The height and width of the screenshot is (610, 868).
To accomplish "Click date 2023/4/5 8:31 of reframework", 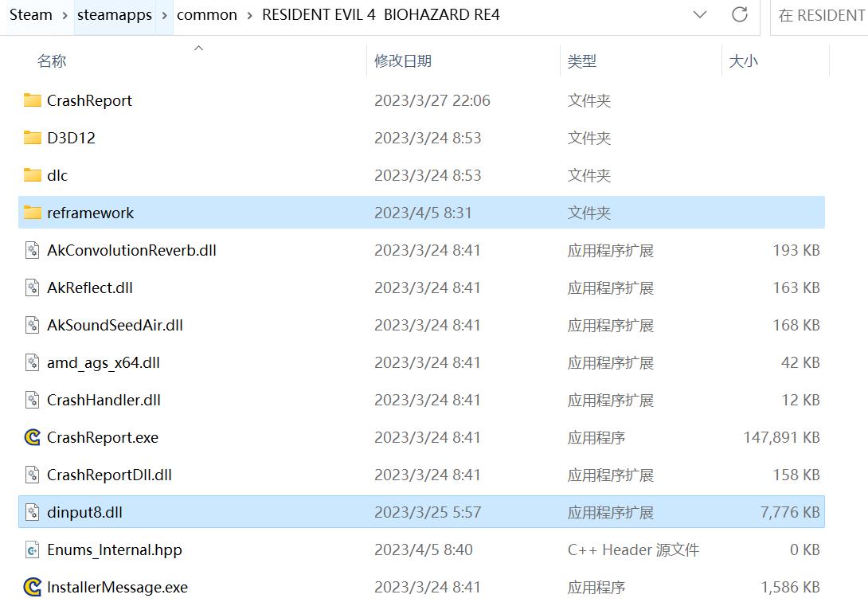I will (423, 213).
